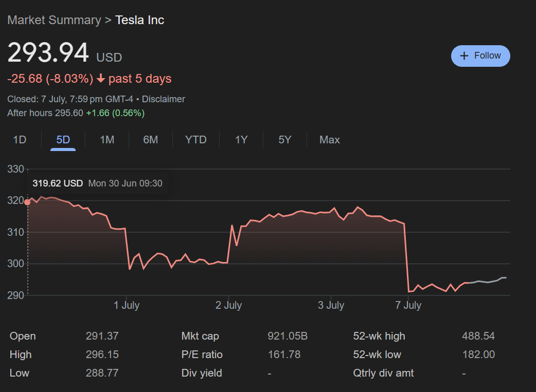
Task: Switch to the 1M range tab
Action: pos(107,140)
